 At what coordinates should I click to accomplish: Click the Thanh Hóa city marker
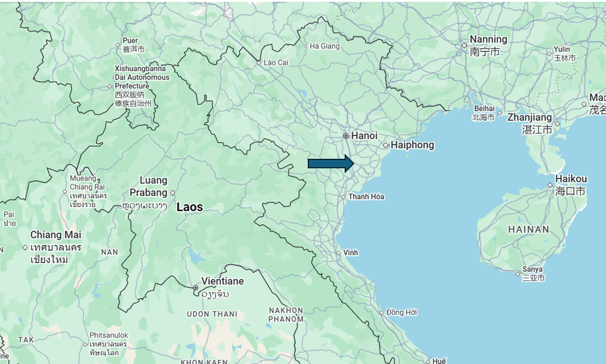coord(343,197)
